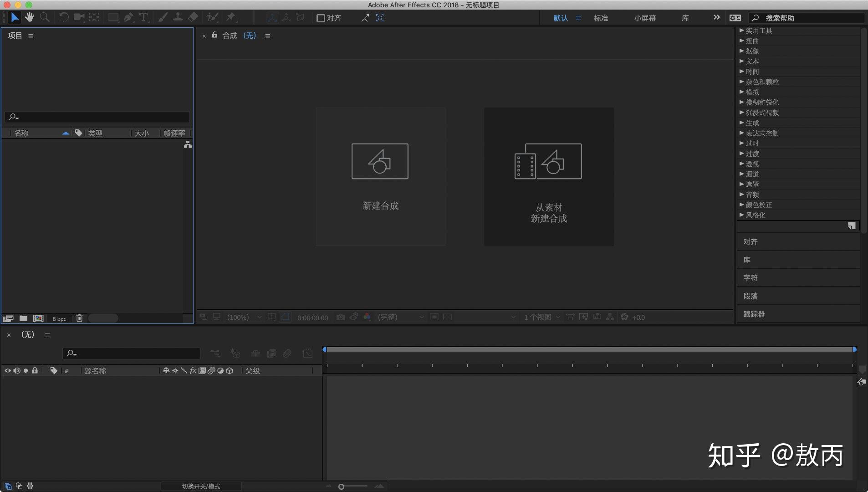This screenshot has width=868, height=492.
Task: Open the resolution (完整) dropdown
Action: [x=401, y=317]
